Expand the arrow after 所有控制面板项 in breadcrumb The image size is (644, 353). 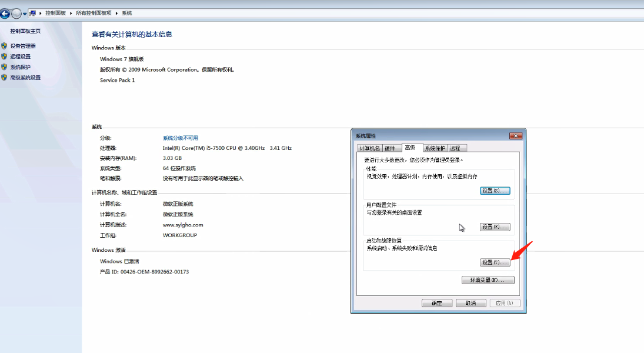116,13
